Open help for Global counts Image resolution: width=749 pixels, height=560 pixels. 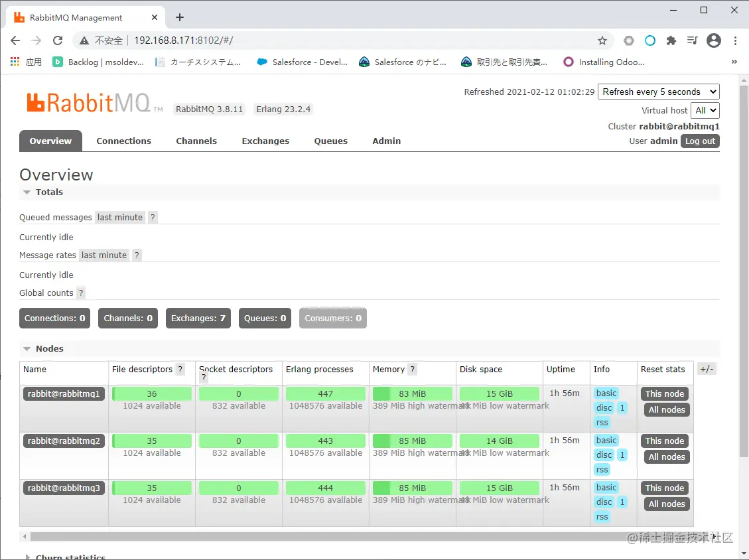click(x=81, y=293)
